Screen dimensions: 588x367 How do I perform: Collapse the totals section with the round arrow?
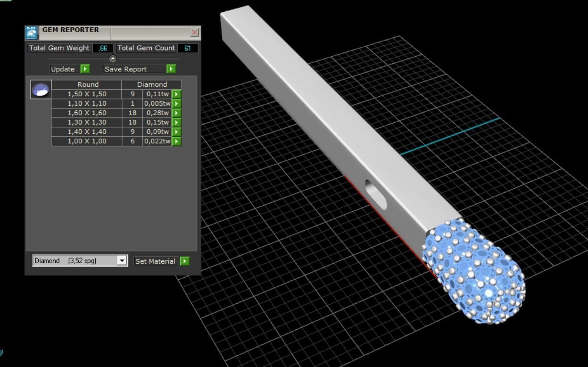pyautogui.click(x=113, y=58)
